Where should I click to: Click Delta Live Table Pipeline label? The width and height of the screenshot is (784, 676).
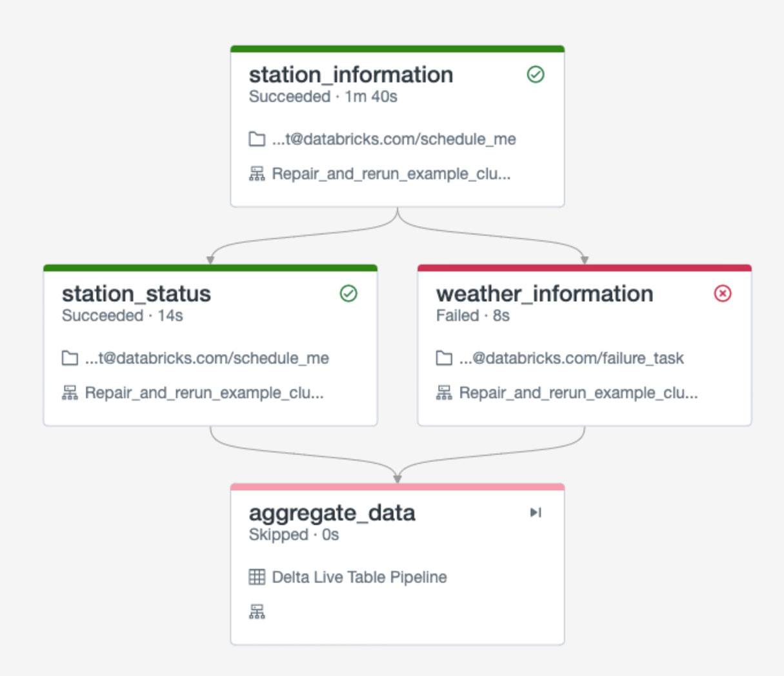[359, 577]
